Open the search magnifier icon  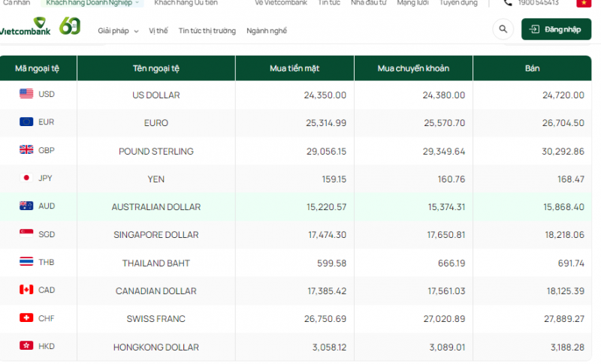coord(502,30)
